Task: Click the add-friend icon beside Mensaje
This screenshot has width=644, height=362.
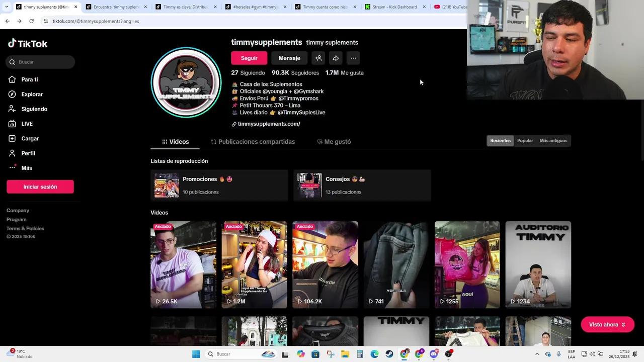Action: pos(318,58)
